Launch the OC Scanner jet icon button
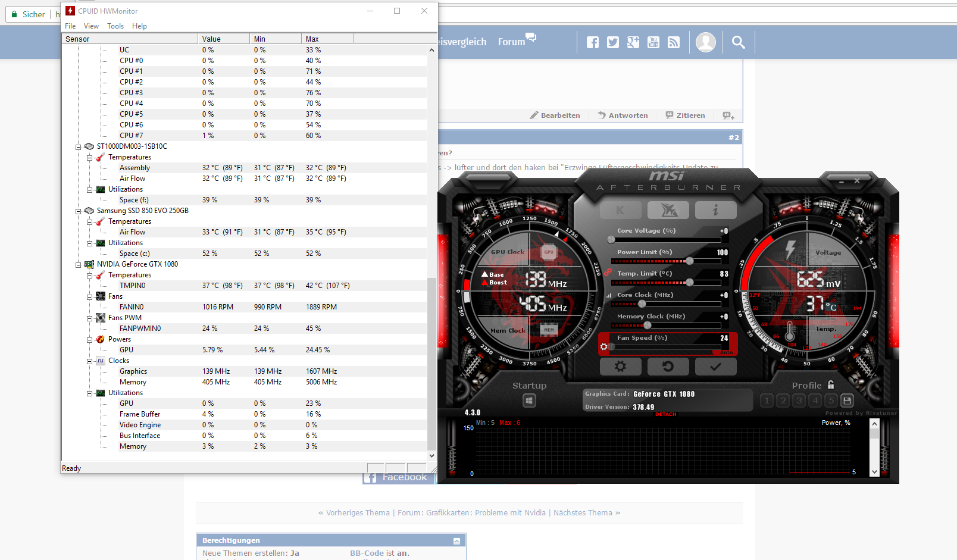Screen dimensions: 957x560 (668, 210)
